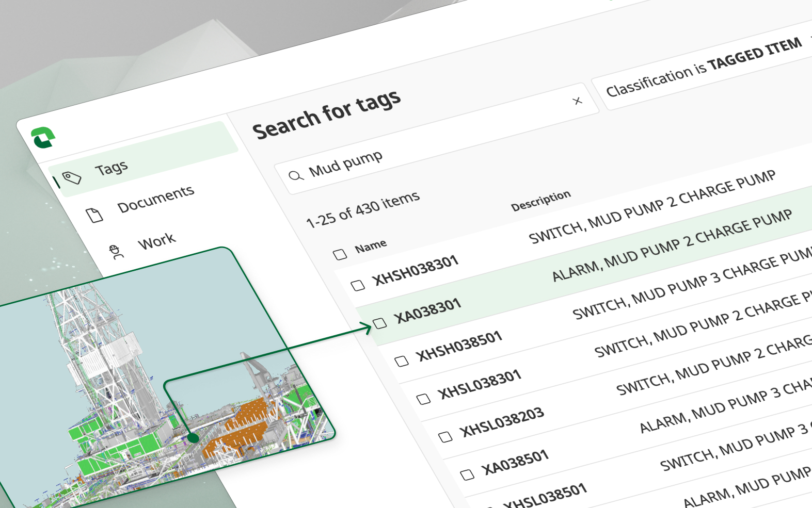Enable the checkbox next to XA038501
Screen dimensions: 812x508
467,474
